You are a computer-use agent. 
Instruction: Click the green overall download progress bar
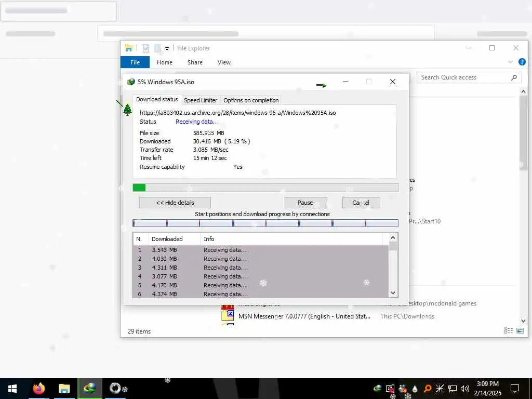pyautogui.click(x=265, y=188)
